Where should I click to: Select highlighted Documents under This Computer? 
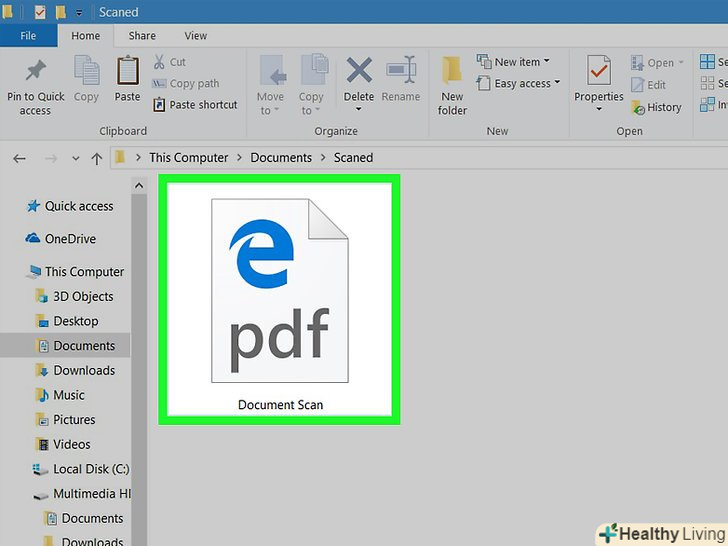[x=65, y=345]
